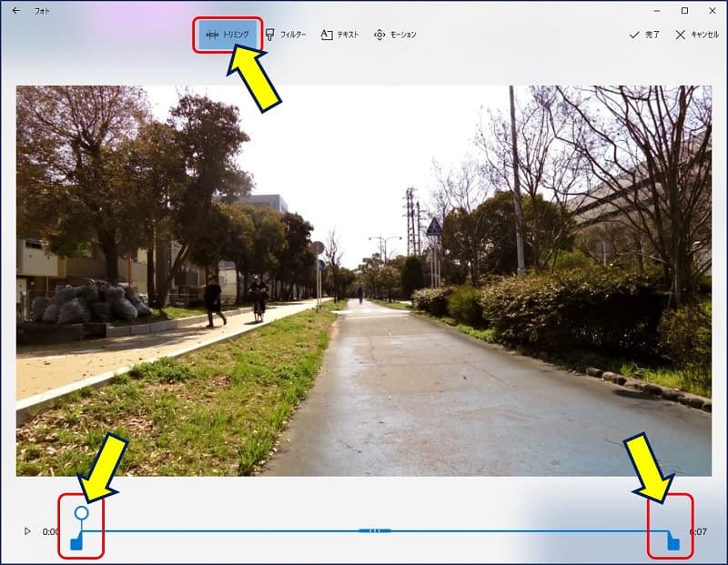Click キャンセル to discard changes
This screenshot has height=565, width=728.
tap(697, 35)
